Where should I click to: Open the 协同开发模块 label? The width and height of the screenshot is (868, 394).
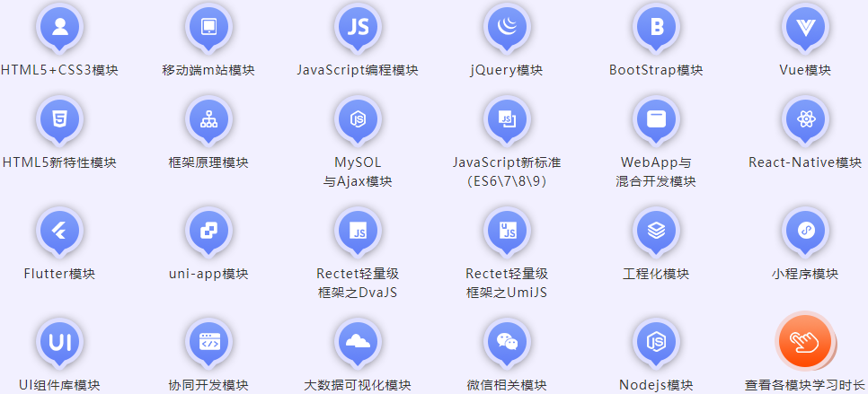[208, 385]
